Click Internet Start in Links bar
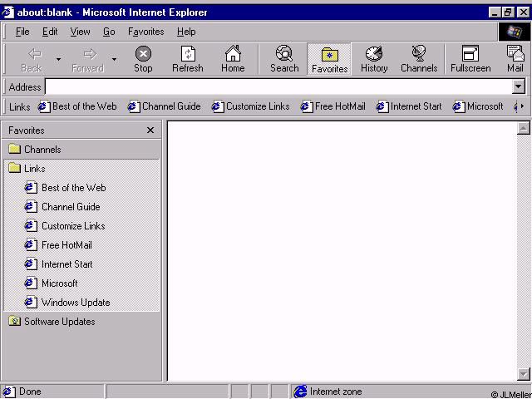532x399 pixels. pyautogui.click(x=409, y=106)
